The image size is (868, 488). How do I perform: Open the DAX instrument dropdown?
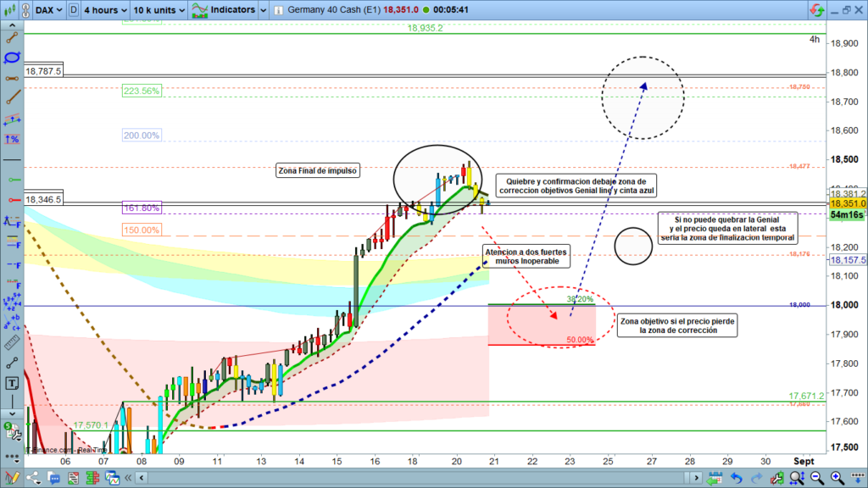48,9
